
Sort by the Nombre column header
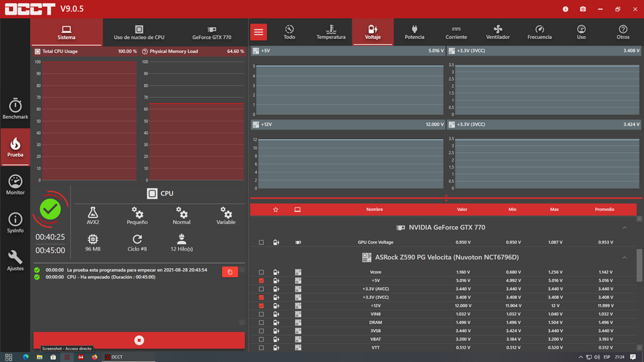(375, 210)
